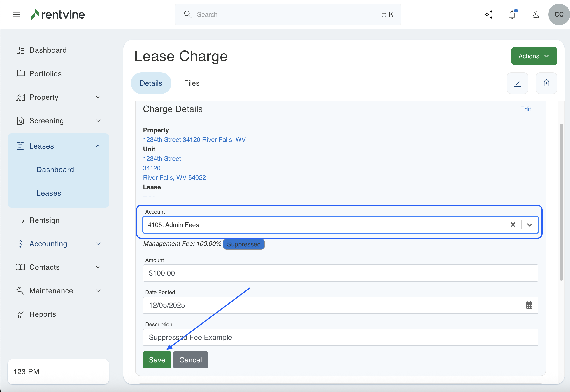Expand the Account dropdown chevron

pyautogui.click(x=530, y=225)
